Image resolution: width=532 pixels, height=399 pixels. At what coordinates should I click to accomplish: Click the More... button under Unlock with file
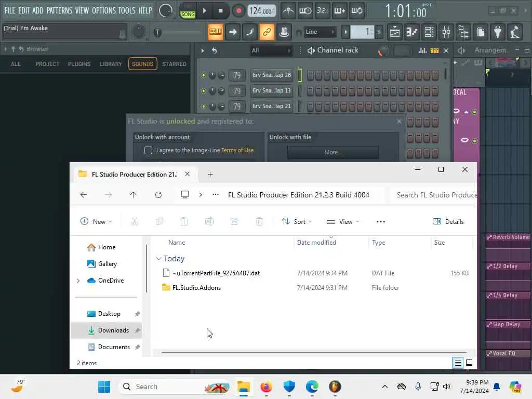[x=333, y=152]
